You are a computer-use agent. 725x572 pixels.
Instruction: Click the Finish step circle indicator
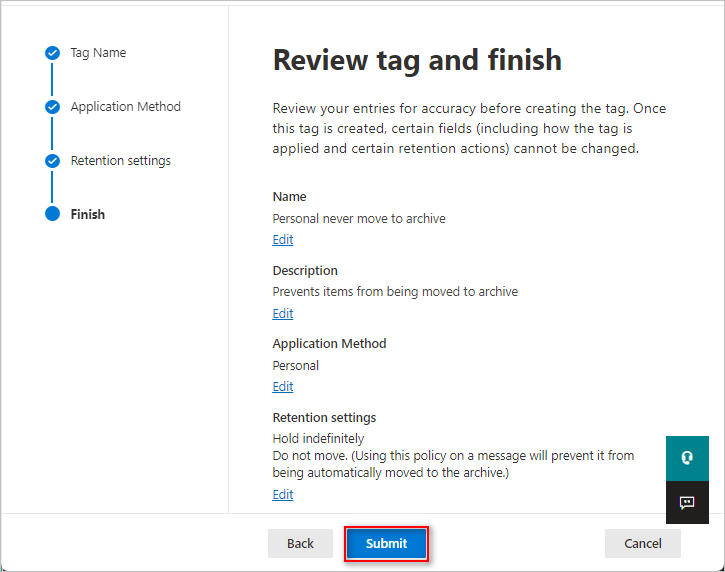pyautogui.click(x=52, y=214)
